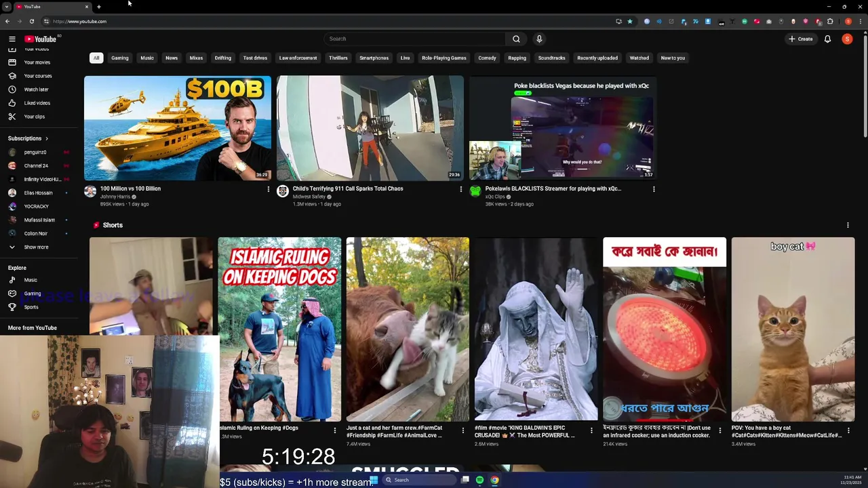This screenshot has width=868, height=488.
Task: Open a new browser tab
Action: click(99, 7)
